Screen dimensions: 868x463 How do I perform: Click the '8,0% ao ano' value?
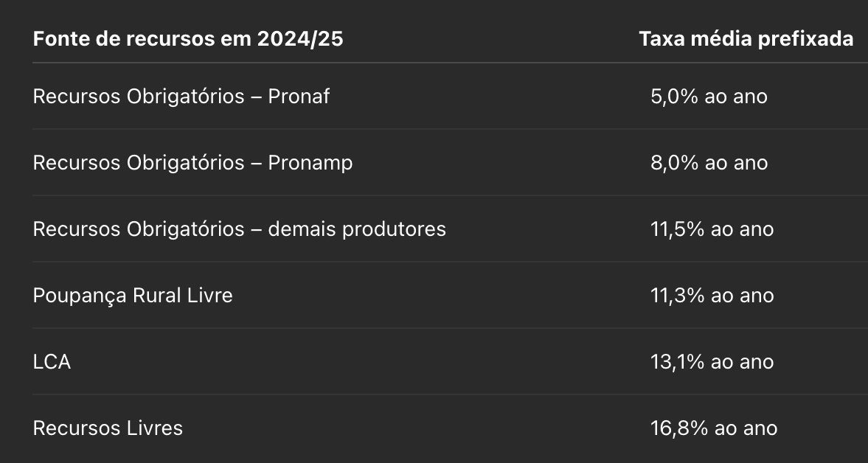click(709, 163)
